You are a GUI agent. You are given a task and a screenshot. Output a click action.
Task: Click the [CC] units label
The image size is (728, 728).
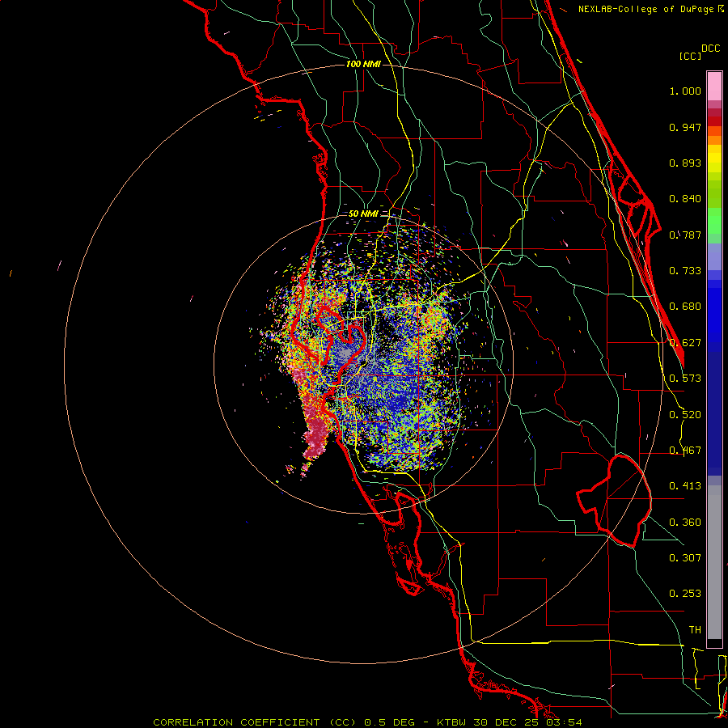[x=690, y=56]
